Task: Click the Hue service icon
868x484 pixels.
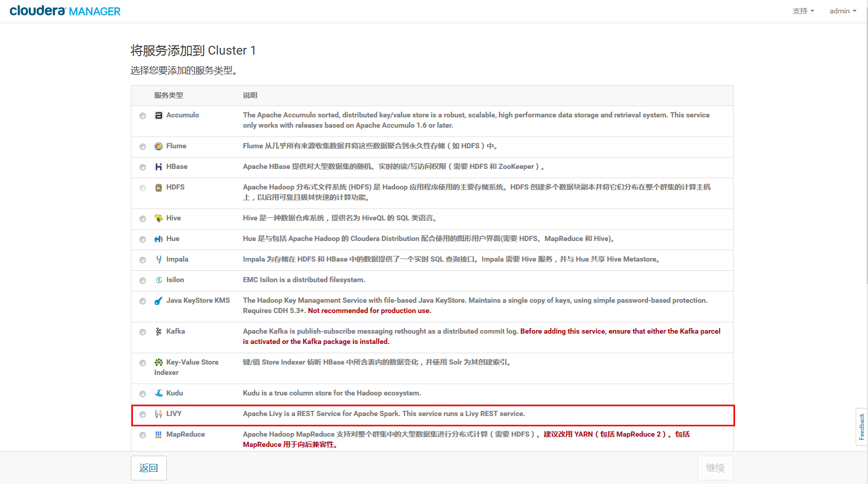Action: [159, 239]
